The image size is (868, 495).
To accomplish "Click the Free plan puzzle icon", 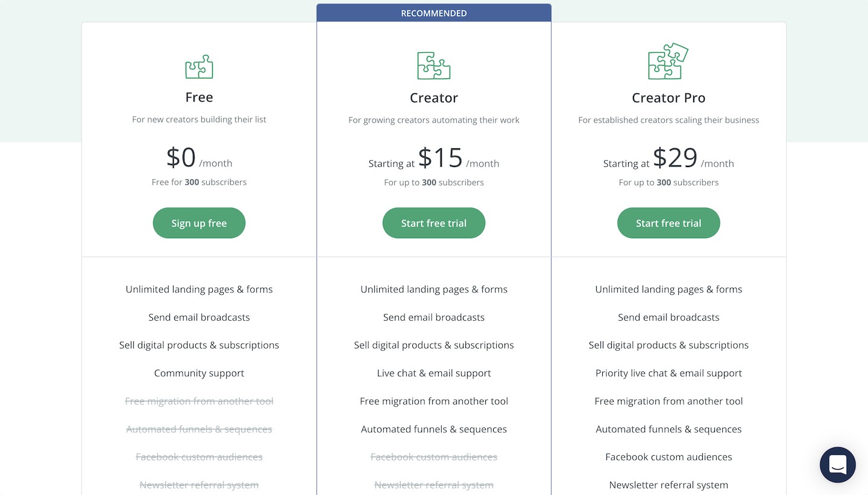I will 199,66.
